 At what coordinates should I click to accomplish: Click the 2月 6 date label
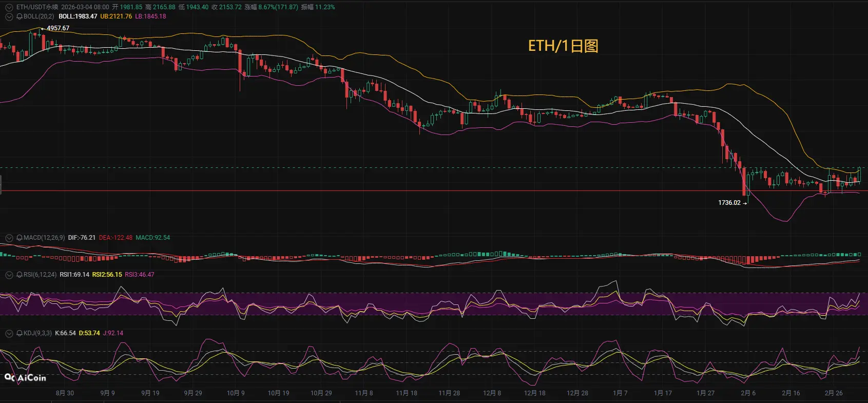[748, 393]
